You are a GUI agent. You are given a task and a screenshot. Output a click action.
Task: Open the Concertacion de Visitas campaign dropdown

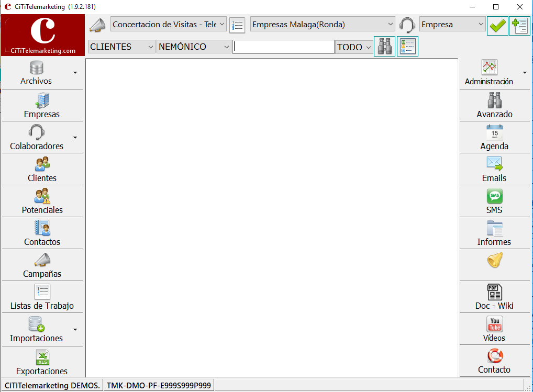(168, 25)
